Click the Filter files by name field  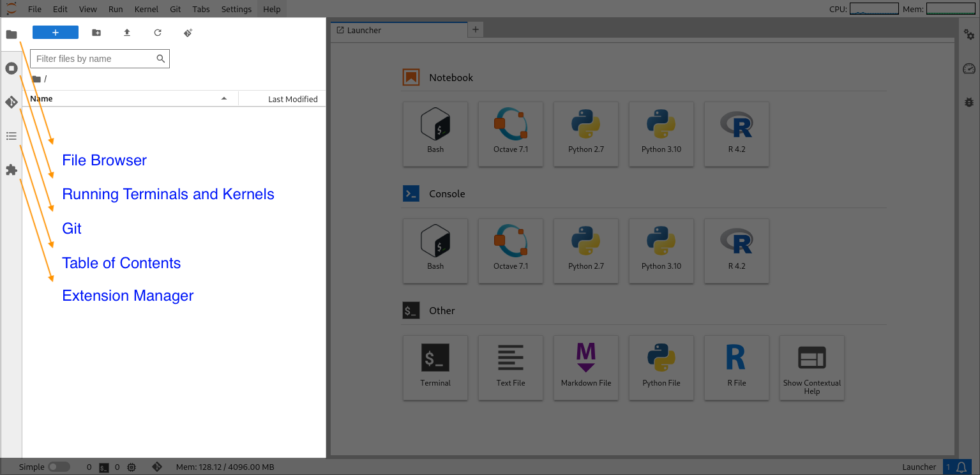pos(100,59)
